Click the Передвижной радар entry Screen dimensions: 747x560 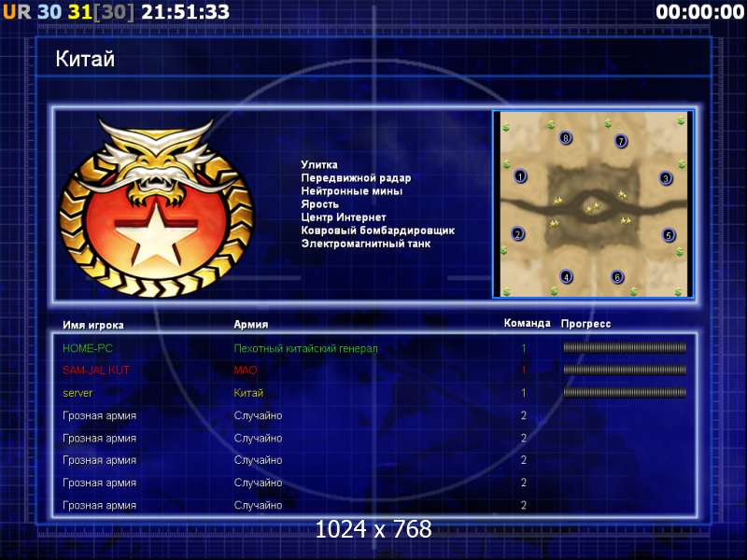356,178
